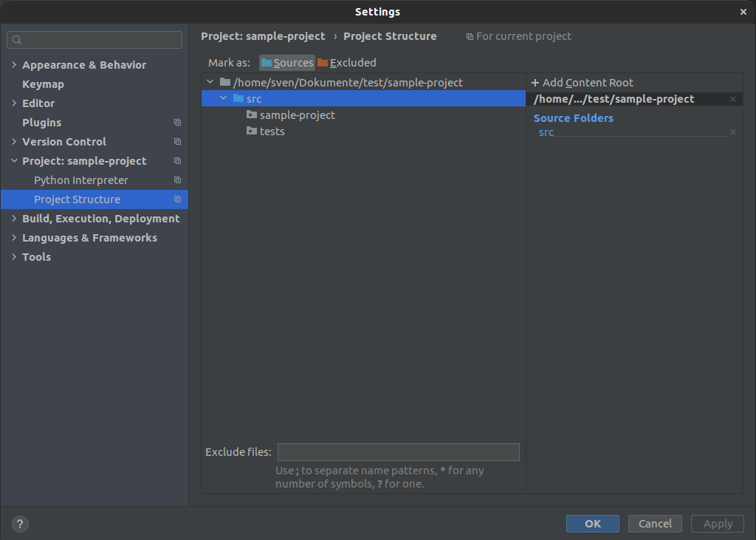Select the sample-project subfolder
This screenshot has width=756, height=540.
[x=296, y=115]
